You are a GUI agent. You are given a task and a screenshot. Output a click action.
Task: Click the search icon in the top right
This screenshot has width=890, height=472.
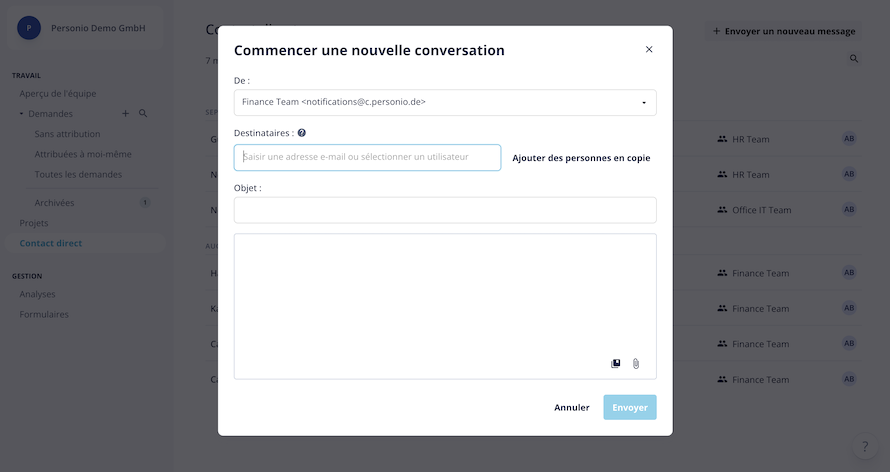tap(854, 58)
